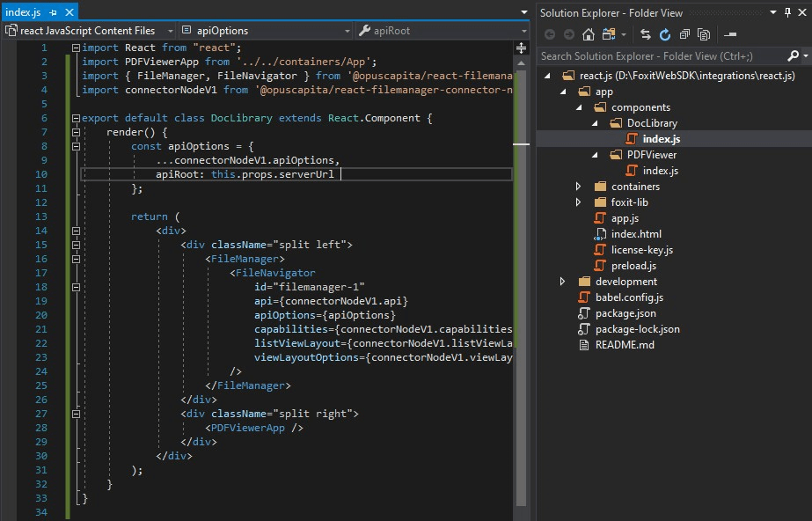Collapse the render method on line 7
Viewport: 812px width, 521px height.
(76, 132)
